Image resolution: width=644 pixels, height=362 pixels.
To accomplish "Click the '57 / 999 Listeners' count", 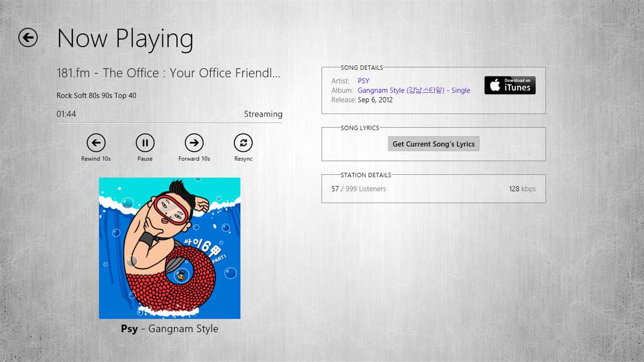I will pyautogui.click(x=359, y=189).
